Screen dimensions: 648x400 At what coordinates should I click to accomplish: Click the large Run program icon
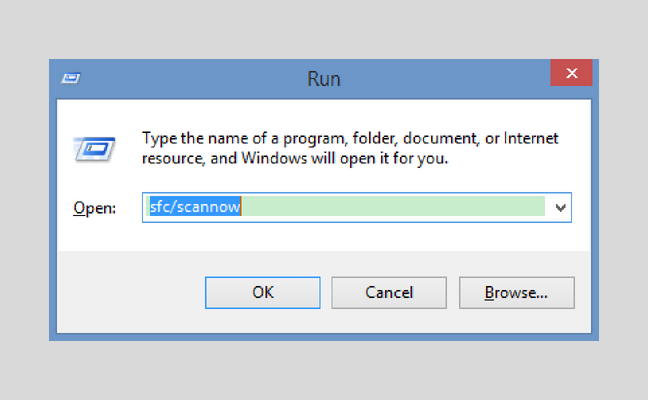pos(95,149)
